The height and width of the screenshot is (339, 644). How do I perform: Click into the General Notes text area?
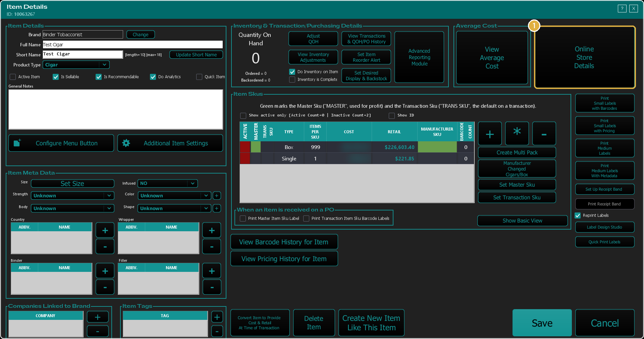[x=116, y=109]
